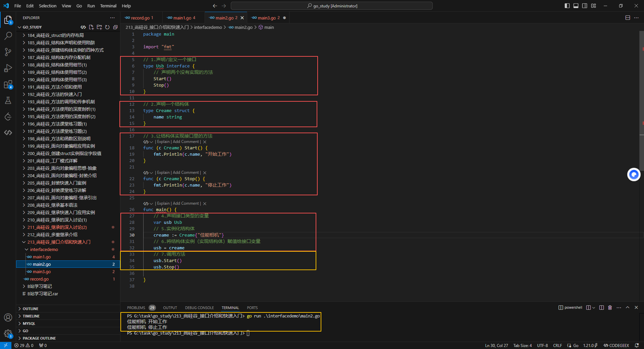
Task: Open the Accounts icon
Action: point(8,317)
